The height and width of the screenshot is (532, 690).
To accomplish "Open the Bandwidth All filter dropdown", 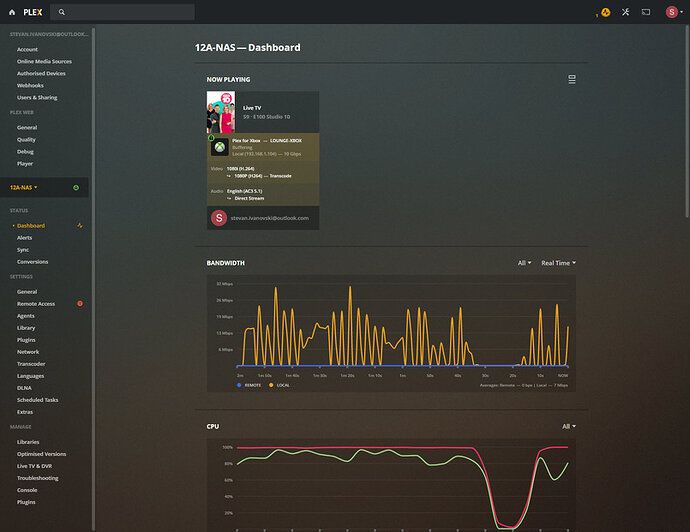I will click(x=524, y=263).
